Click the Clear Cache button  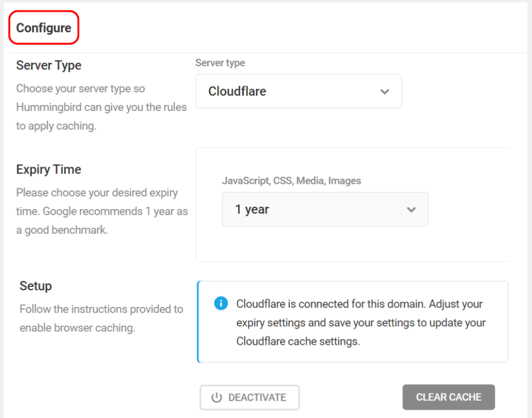[x=448, y=397]
